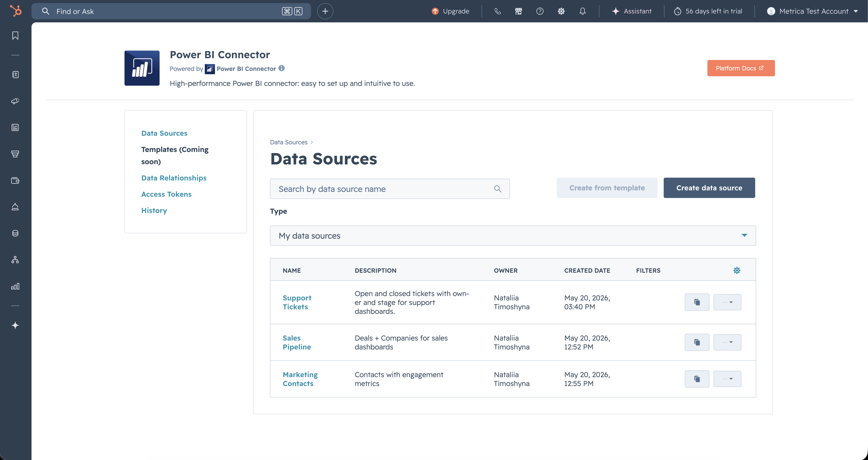Open Settings gear in top bar

click(x=561, y=11)
